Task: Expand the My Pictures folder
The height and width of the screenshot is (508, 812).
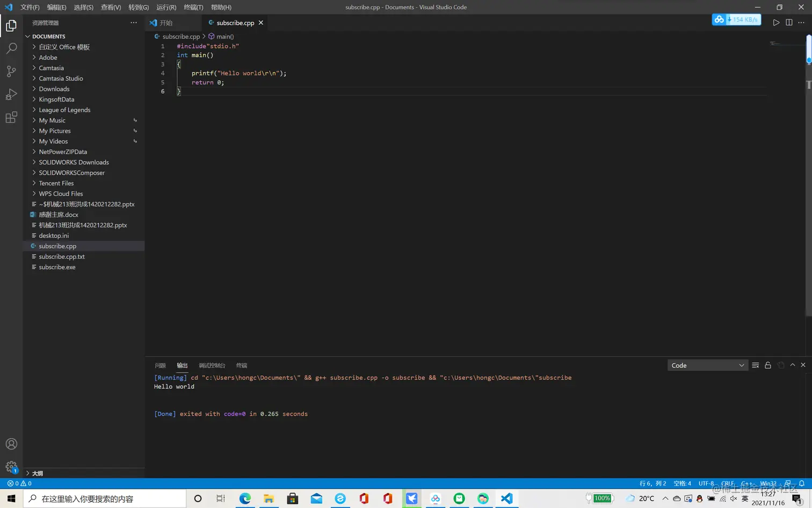Action: pyautogui.click(x=84, y=131)
